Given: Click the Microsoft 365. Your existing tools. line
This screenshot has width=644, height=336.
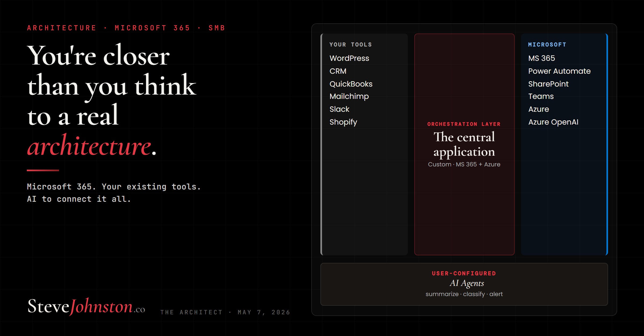Looking at the screenshot, I should (114, 186).
